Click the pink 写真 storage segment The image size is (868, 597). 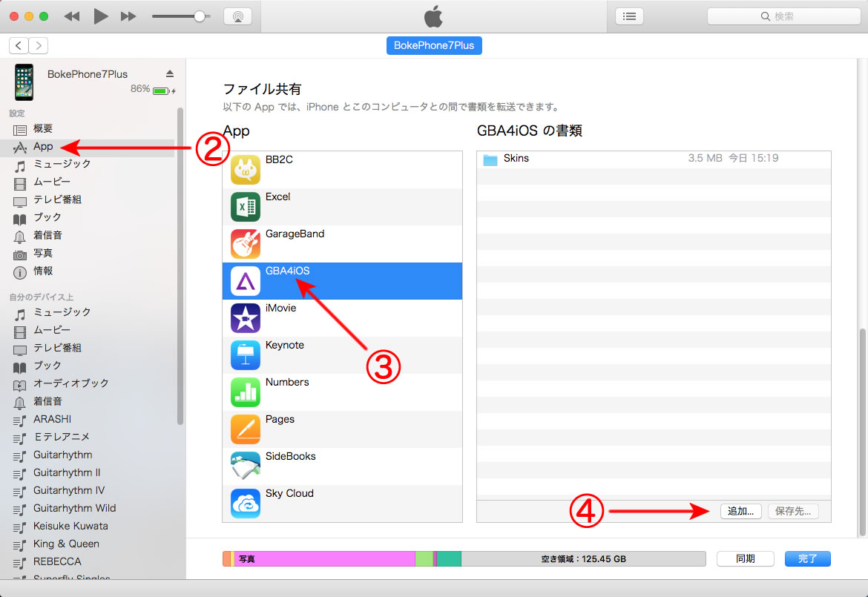coord(324,559)
